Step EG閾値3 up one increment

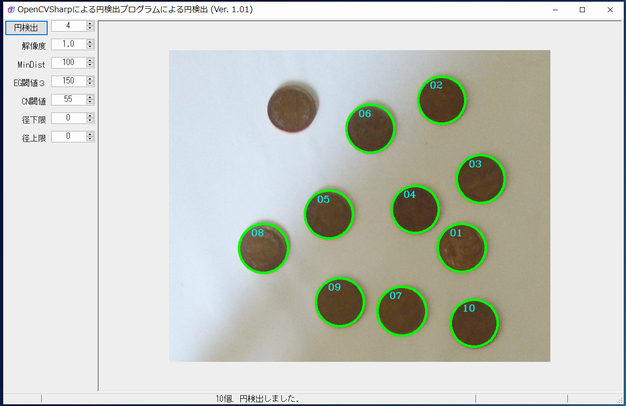tap(90, 79)
